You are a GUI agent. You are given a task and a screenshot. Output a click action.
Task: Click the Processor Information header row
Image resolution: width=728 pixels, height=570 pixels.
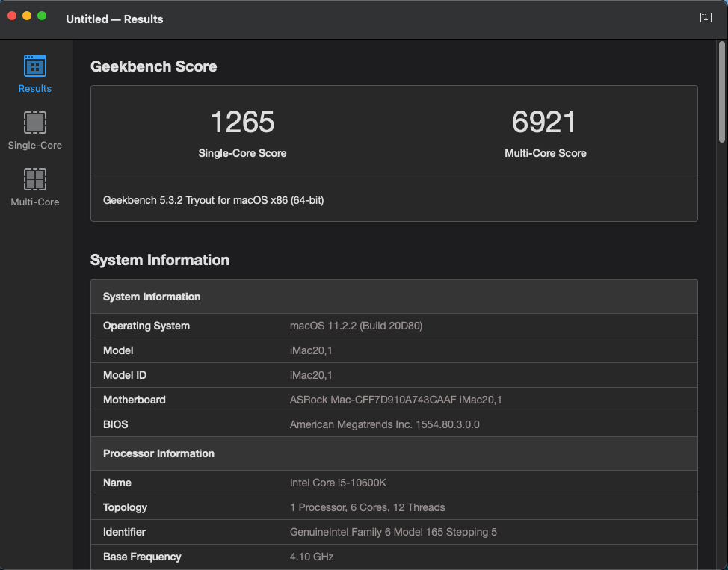coord(394,453)
